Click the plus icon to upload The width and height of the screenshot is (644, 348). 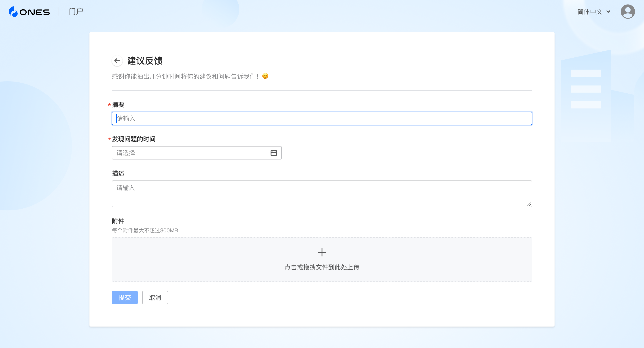coord(322,252)
